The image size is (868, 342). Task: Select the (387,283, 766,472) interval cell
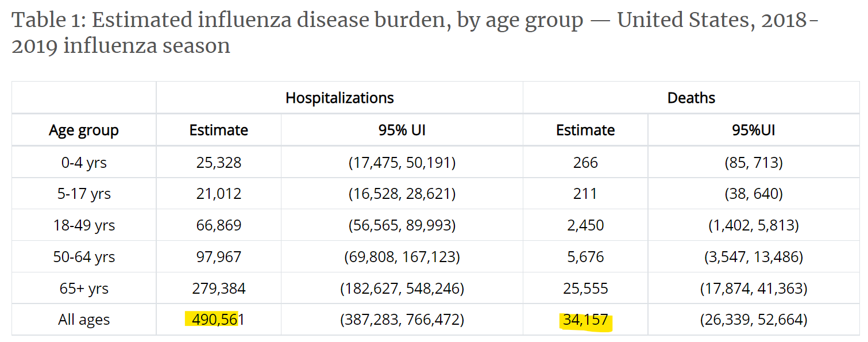click(x=402, y=320)
